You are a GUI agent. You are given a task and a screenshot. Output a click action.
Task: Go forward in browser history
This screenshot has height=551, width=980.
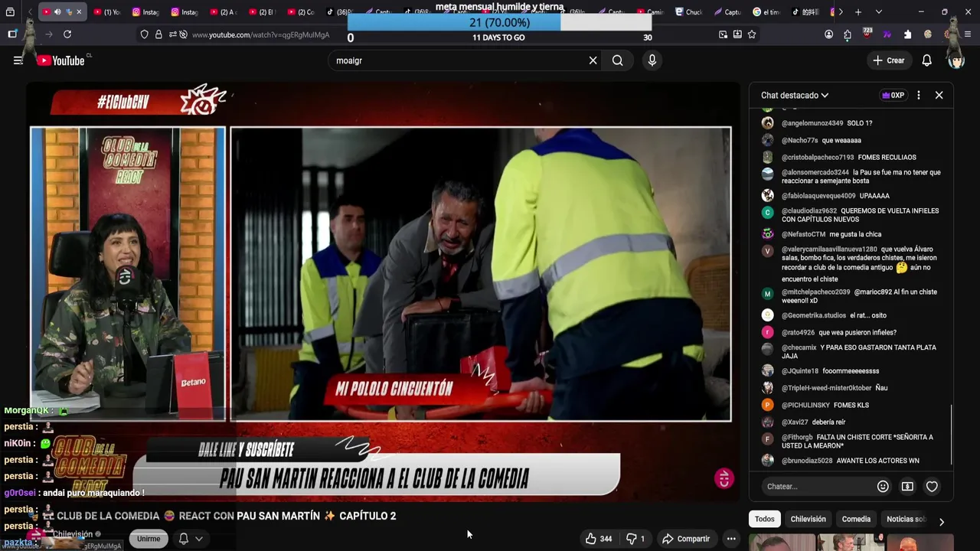pyautogui.click(x=48, y=34)
